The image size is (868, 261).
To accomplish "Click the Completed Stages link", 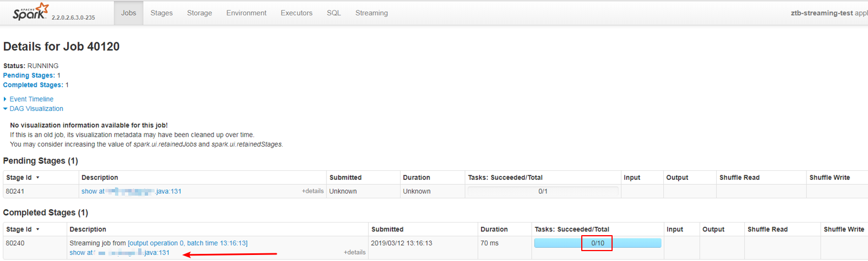I will click(33, 85).
